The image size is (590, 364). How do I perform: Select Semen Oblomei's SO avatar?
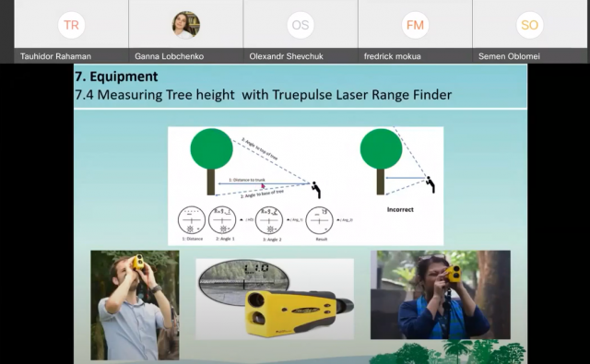(x=529, y=25)
